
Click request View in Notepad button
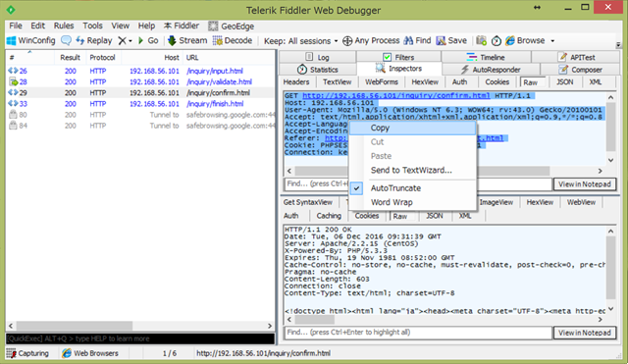[x=585, y=184]
